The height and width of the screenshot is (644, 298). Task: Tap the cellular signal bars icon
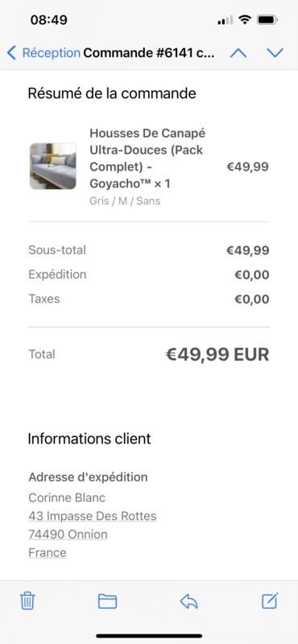(x=225, y=19)
